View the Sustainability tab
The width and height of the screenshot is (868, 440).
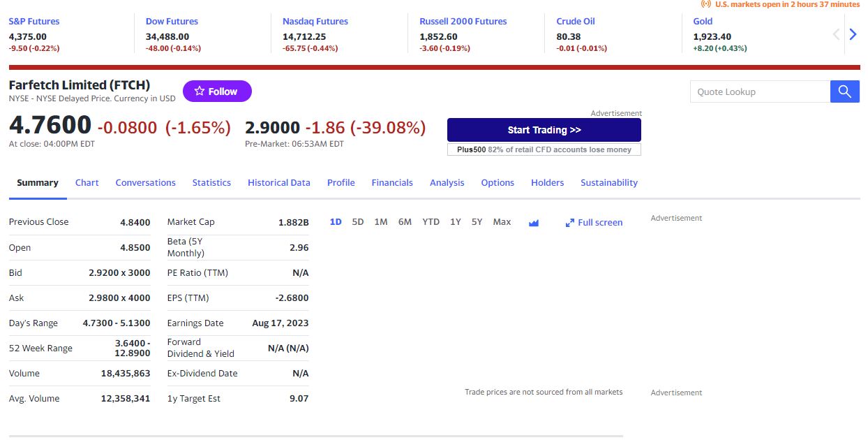[x=608, y=183]
